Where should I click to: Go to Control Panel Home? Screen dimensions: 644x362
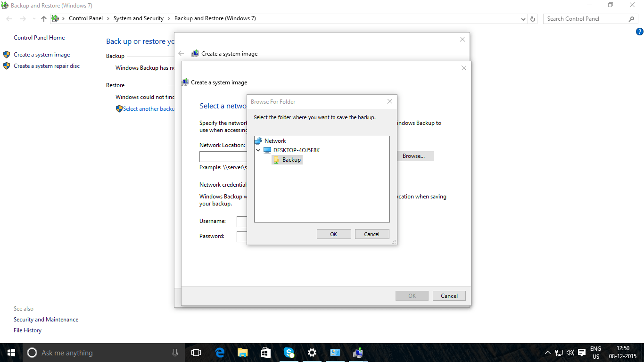39,38
